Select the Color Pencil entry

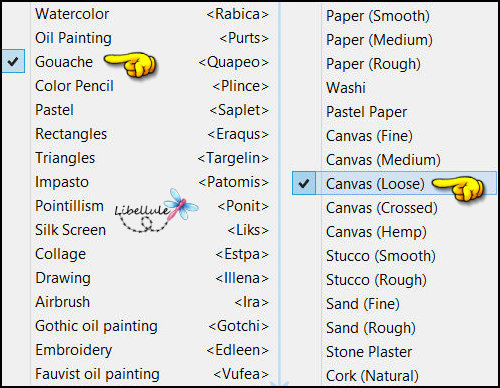pyautogui.click(x=152, y=86)
